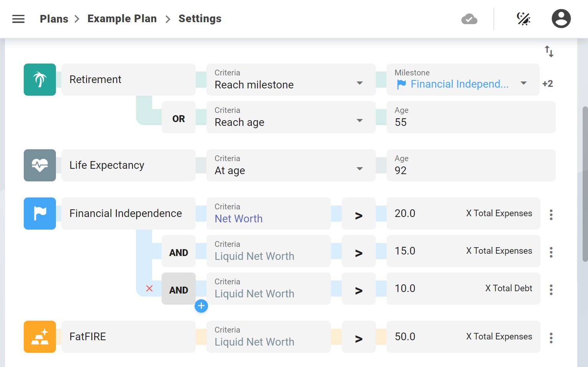Viewport: 588px width, 367px height.
Task: Click the cloud sync status icon
Action: [469, 19]
